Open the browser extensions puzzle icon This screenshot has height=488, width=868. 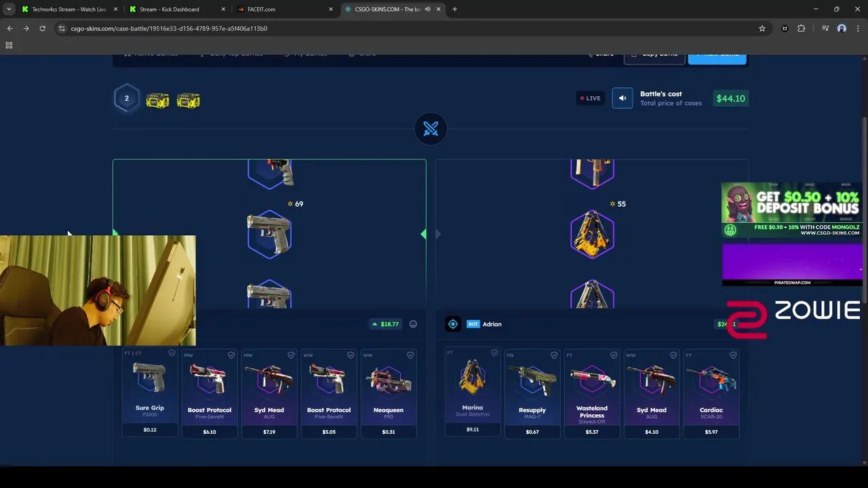(801, 28)
